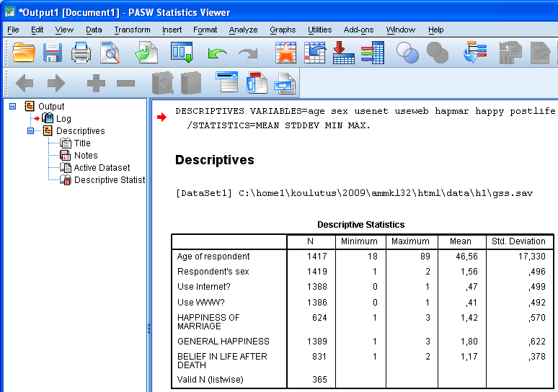Viewport: 558px width, 392px height.
Task: Select Output root in outline tree
Action: coord(51,107)
